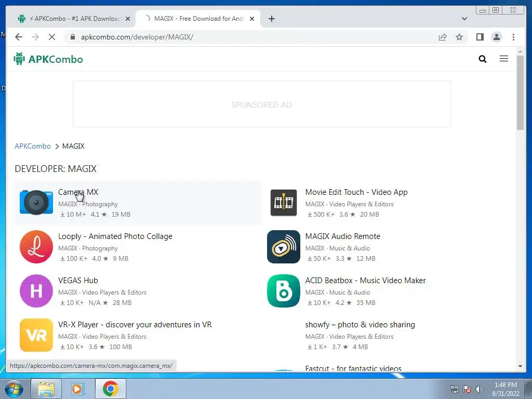Open the Loopy red app icon
Viewport: 532px width, 399px height.
(36, 247)
